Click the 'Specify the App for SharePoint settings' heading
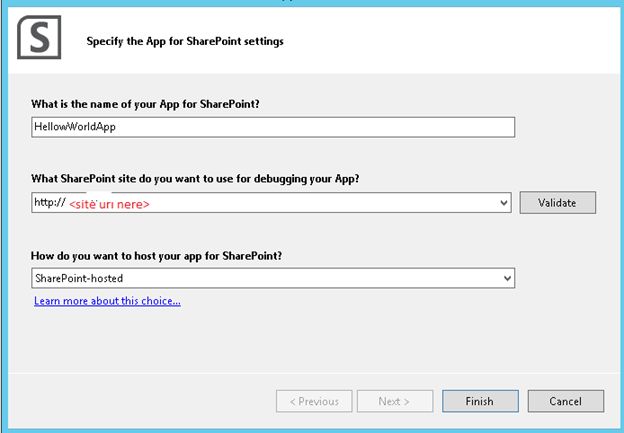 [185, 42]
